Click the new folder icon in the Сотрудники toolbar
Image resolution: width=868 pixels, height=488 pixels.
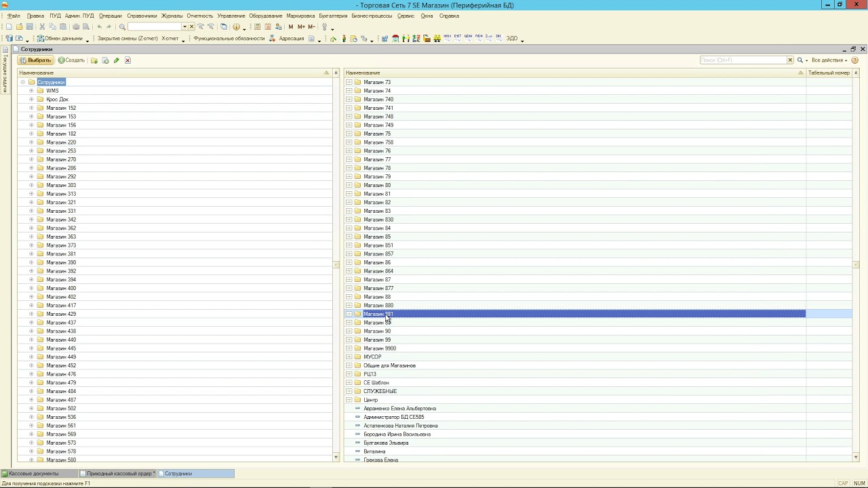click(94, 60)
